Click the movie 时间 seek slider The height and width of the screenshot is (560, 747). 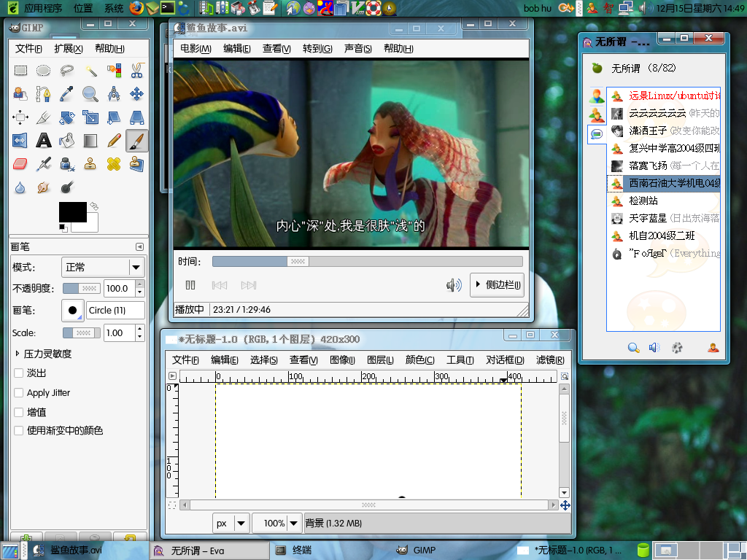tap(368, 262)
